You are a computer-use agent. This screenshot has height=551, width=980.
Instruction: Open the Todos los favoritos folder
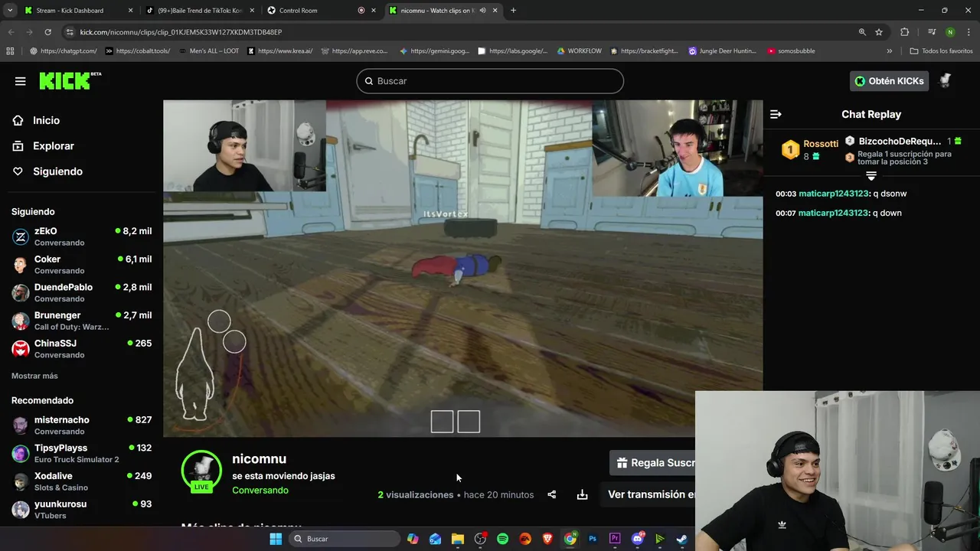tap(941, 51)
